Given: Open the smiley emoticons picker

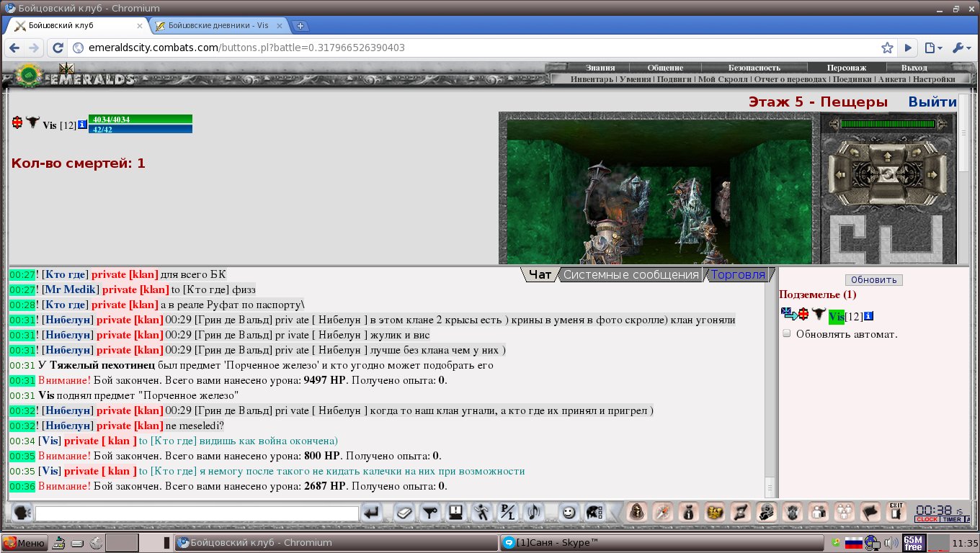Looking at the screenshot, I should coord(569,513).
